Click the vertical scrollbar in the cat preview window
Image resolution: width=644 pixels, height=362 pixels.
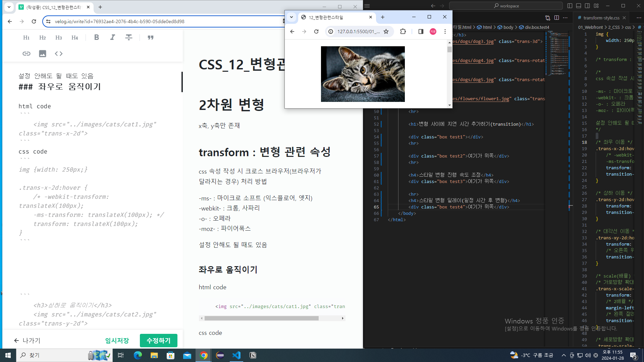click(x=449, y=50)
